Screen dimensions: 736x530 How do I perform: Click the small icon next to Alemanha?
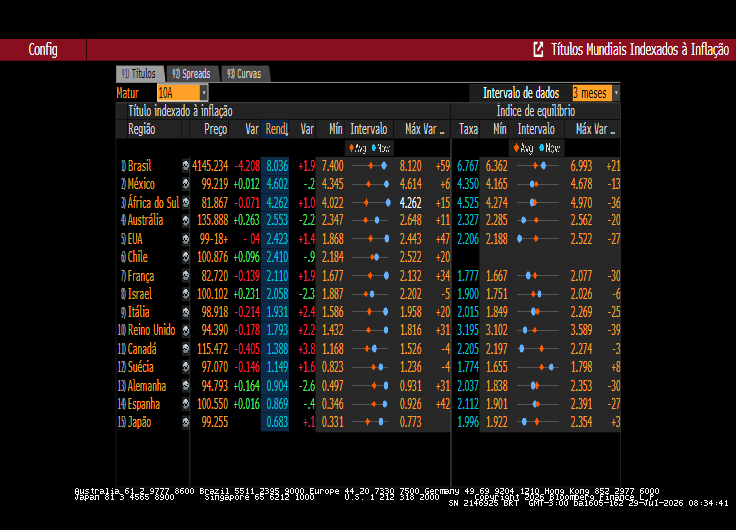(186, 385)
